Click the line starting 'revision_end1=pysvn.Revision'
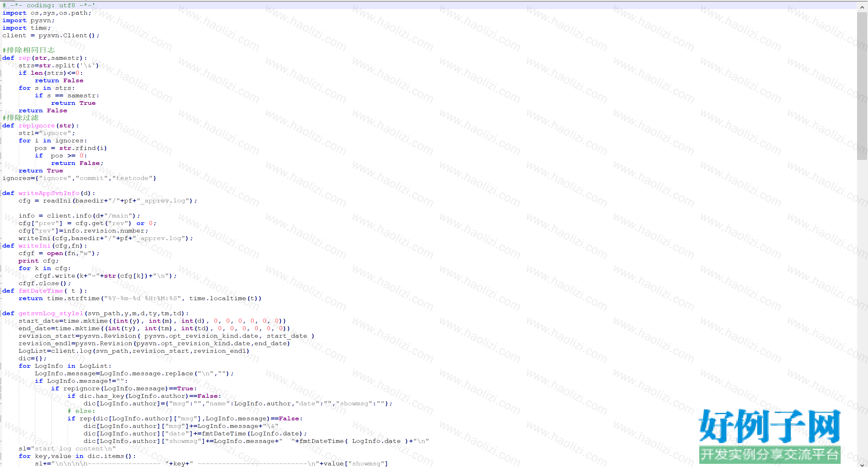Viewport: 868px width, 467px height. tap(154, 343)
